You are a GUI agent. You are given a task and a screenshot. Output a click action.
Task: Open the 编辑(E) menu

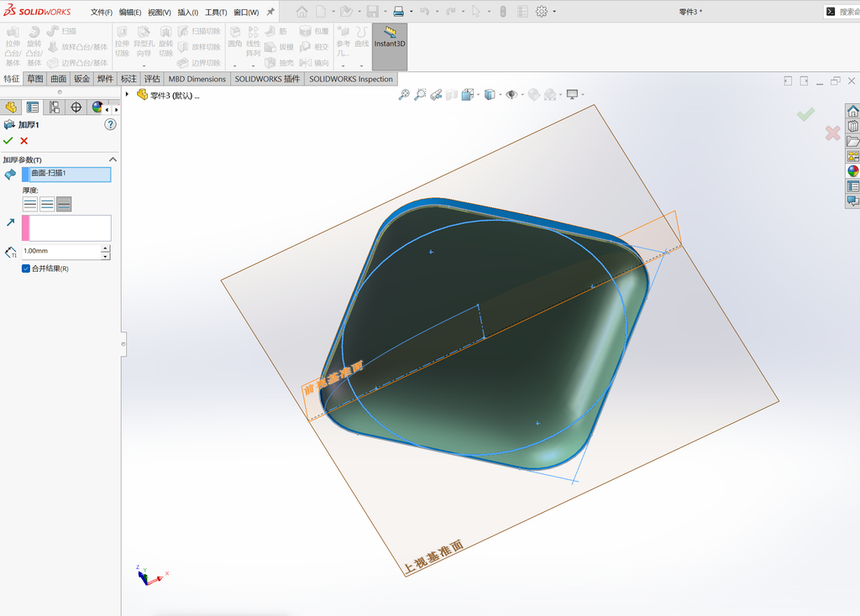(130, 12)
